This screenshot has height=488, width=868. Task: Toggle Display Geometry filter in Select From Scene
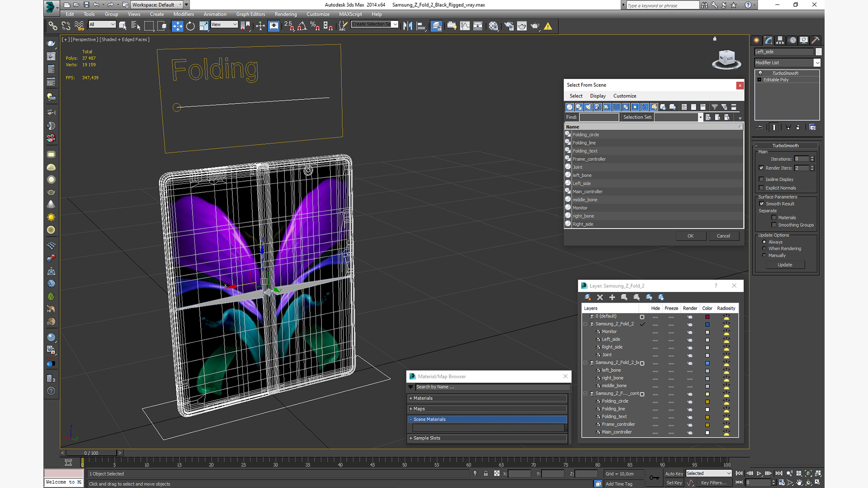point(570,107)
